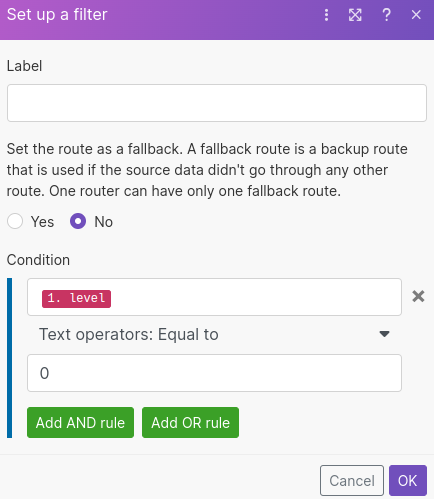This screenshot has height=499, width=434.
Task: Add an OR rule
Action: (x=190, y=422)
